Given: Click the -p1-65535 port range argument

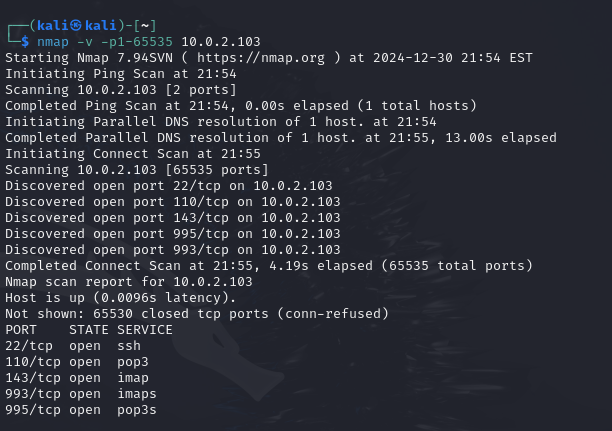Looking at the screenshot, I should pos(137,42).
